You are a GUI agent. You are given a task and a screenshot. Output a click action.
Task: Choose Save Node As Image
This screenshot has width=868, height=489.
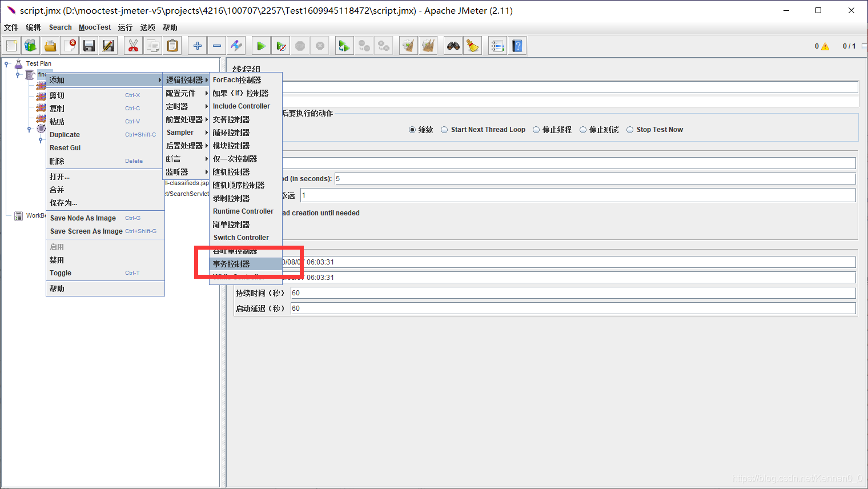click(x=105, y=218)
